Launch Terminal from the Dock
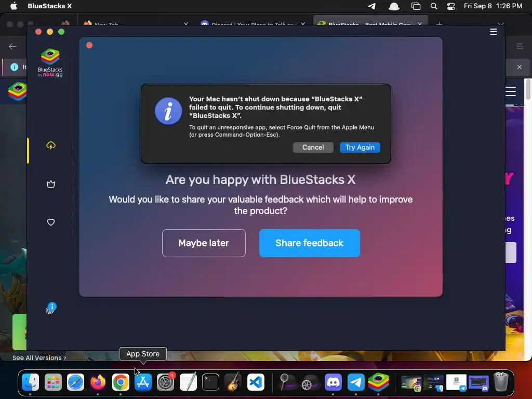The width and height of the screenshot is (532, 399). pos(210,382)
